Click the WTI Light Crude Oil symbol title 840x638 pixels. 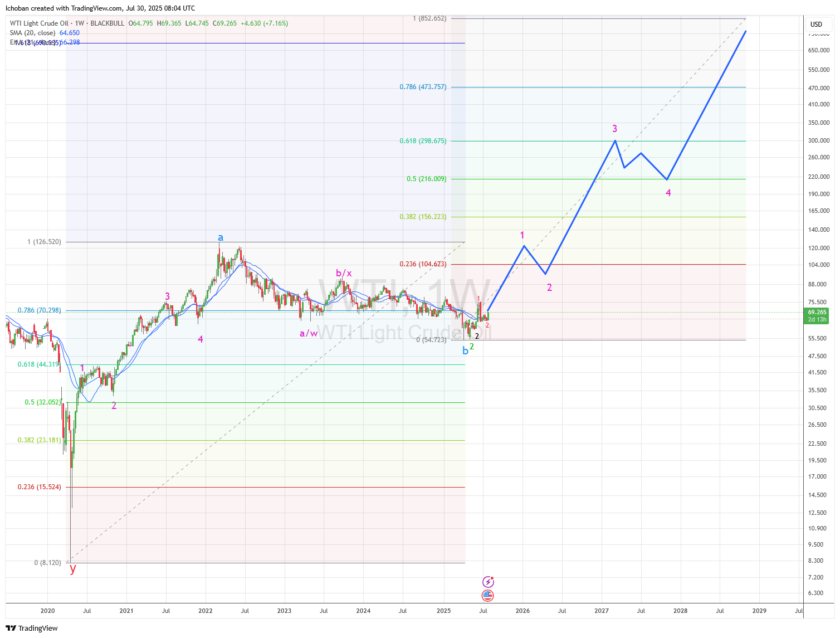pyautogui.click(x=39, y=23)
